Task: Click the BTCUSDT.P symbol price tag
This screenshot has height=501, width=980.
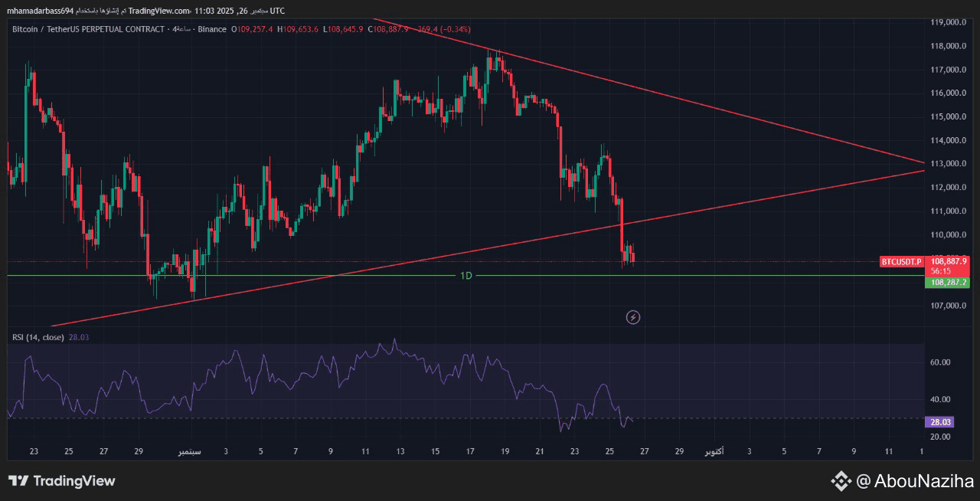Action: 902,262
